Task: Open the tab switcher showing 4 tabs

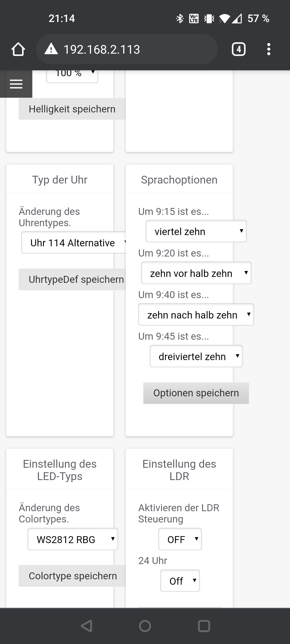Action: pyautogui.click(x=238, y=49)
